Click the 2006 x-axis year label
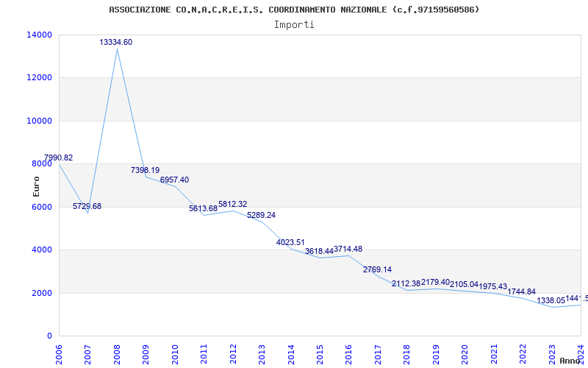The width and height of the screenshot is (588, 368). pos(59,354)
